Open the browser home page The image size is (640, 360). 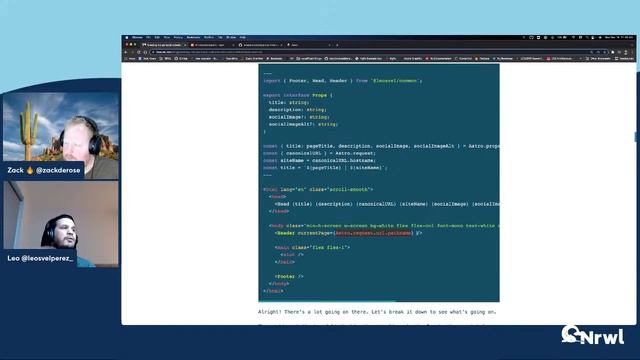145,52
